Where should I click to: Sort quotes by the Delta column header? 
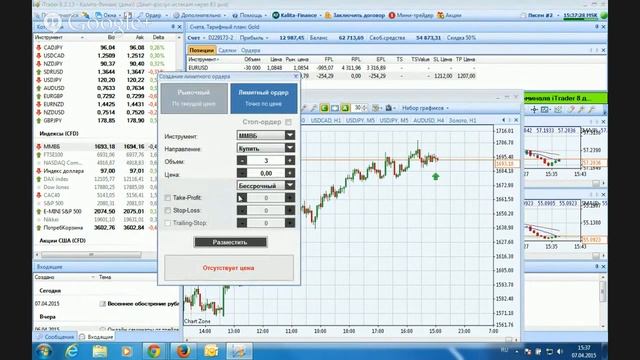click(158, 37)
